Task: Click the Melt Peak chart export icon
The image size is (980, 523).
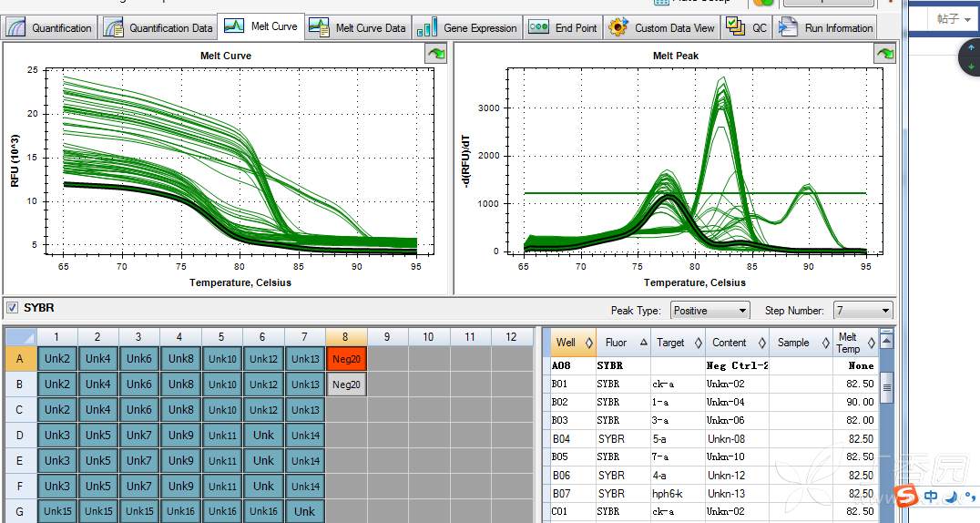Action: [884, 55]
